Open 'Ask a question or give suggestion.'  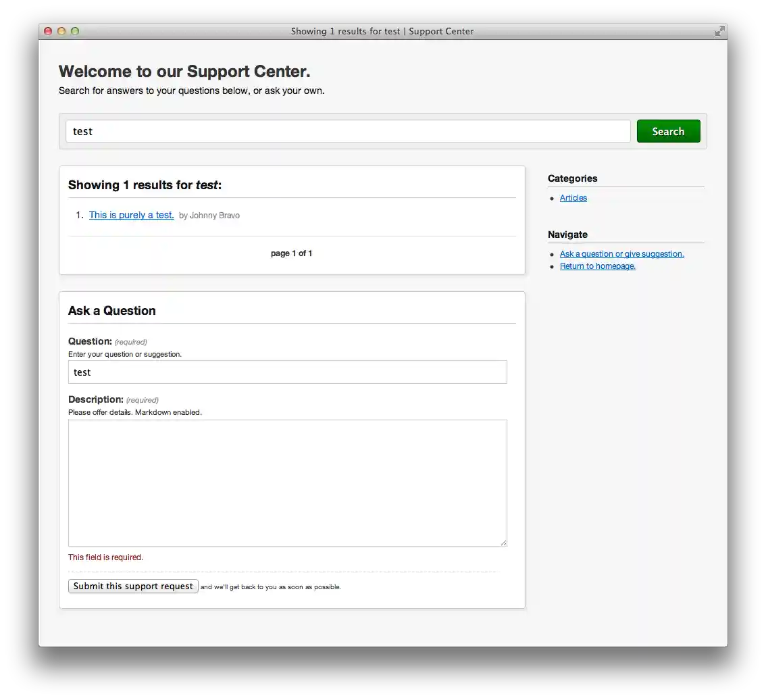pyautogui.click(x=621, y=253)
